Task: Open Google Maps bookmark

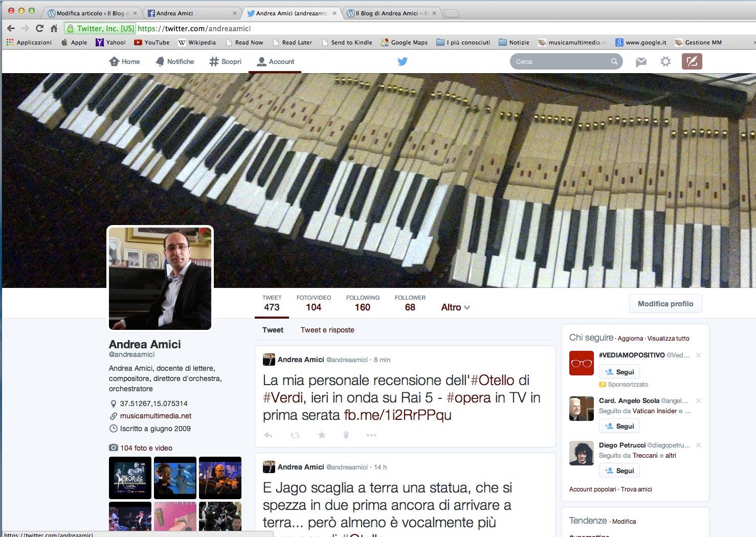Action: click(404, 42)
